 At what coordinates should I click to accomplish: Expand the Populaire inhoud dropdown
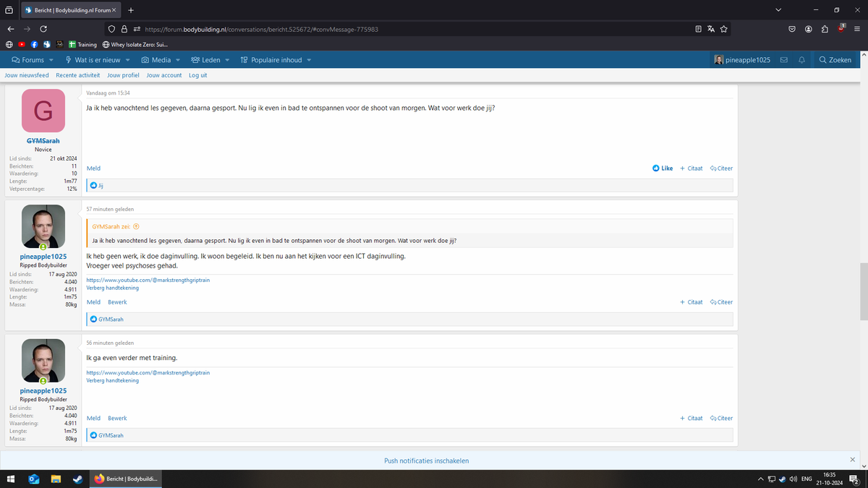coord(309,60)
